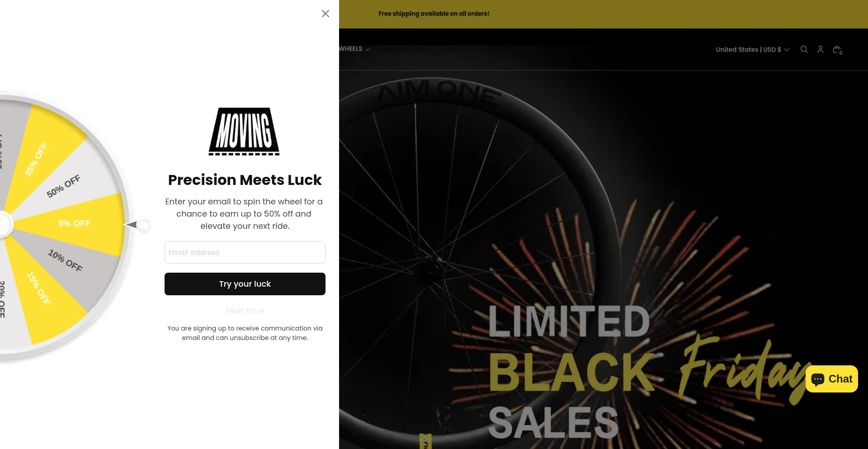Expand the United States USD currency selector

click(x=752, y=49)
